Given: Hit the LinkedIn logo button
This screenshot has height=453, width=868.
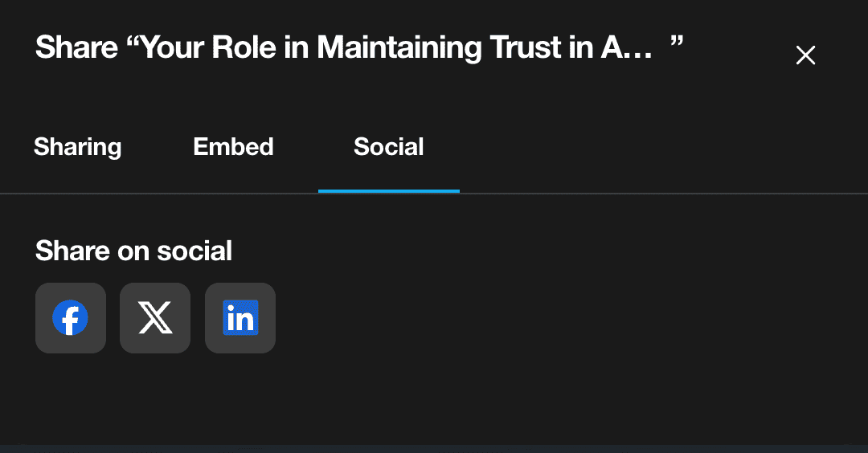Looking at the screenshot, I should tap(240, 318).
